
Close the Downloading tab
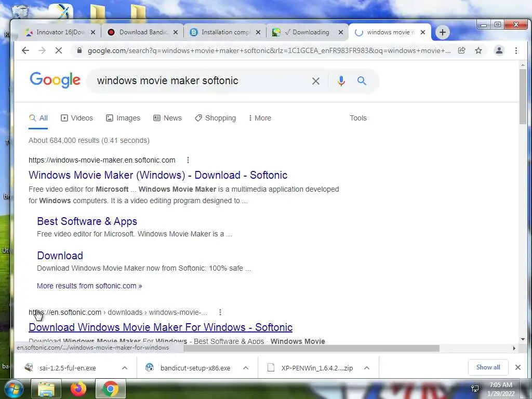[341, 32]
